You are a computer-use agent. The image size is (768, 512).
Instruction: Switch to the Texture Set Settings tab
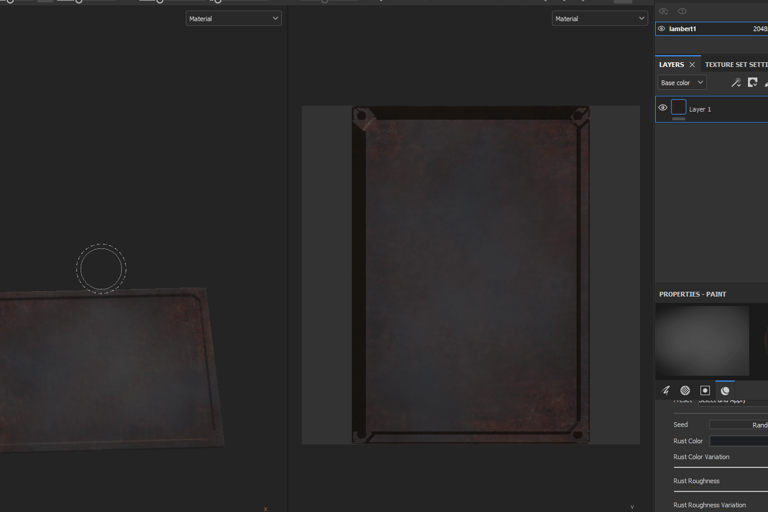point(736,65)
